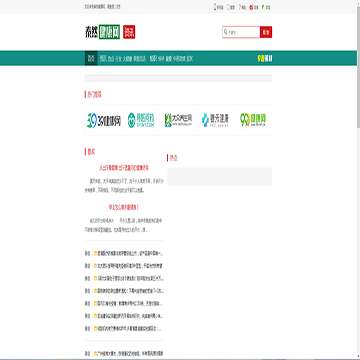Viewport: 360px width, 360px height.
Task: Click the blue medical cross partner logo
Action: point(216,120)
